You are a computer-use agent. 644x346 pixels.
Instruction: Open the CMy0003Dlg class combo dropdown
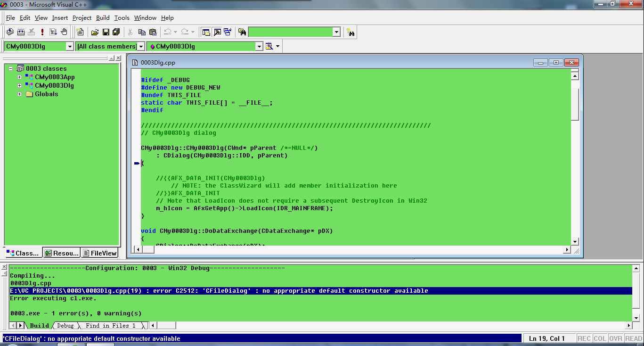pos(70,46)
